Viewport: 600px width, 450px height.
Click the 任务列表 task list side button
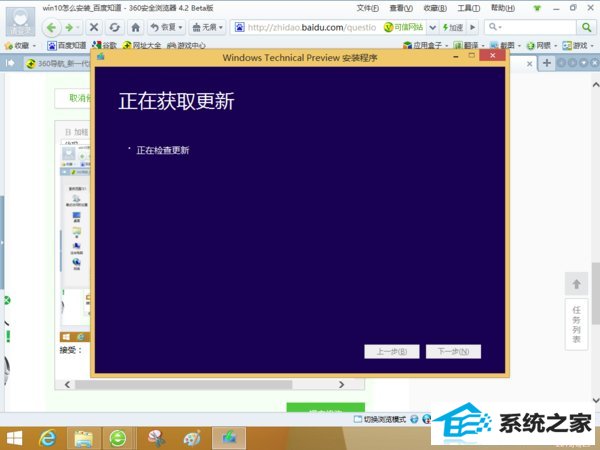(x=576, y=324)
